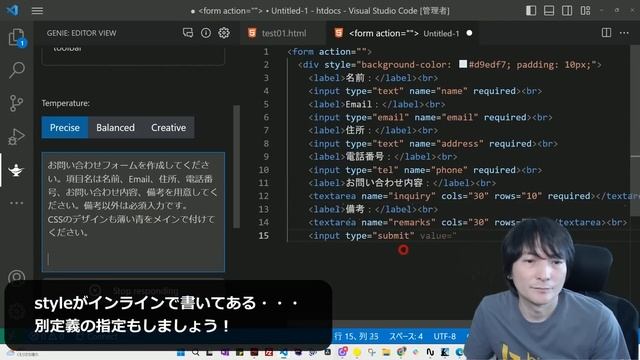This screenshot has height=360, width=640.
Task: Click the type="email" input code line
Action: point(430,118)
